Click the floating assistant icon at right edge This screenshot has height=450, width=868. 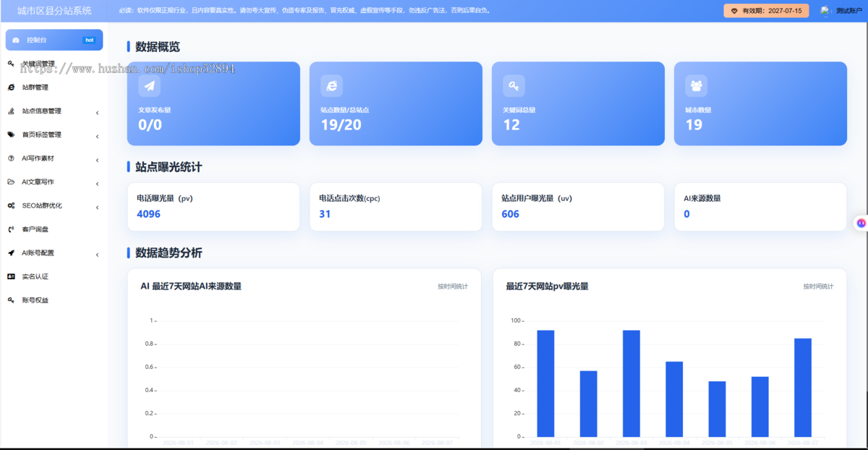point(861,224)
